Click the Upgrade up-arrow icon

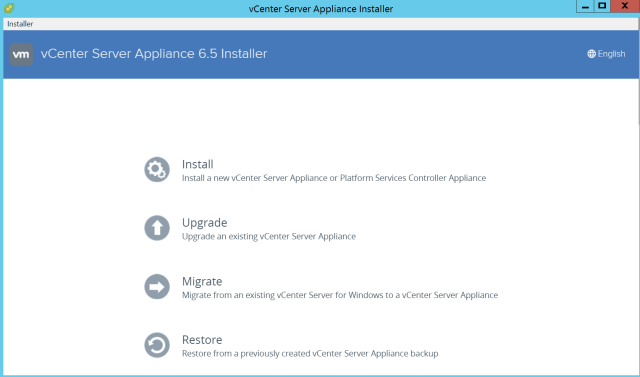[157, 228]
